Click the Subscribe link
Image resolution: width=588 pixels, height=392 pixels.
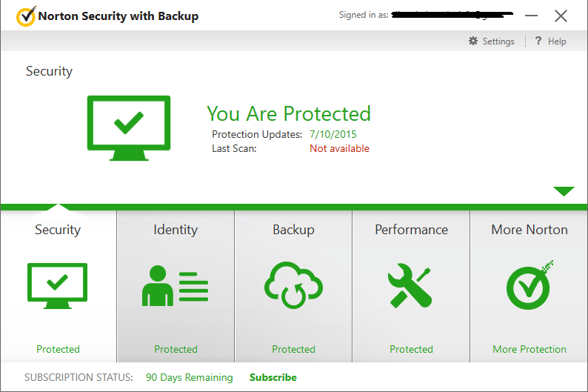point(273,377)
